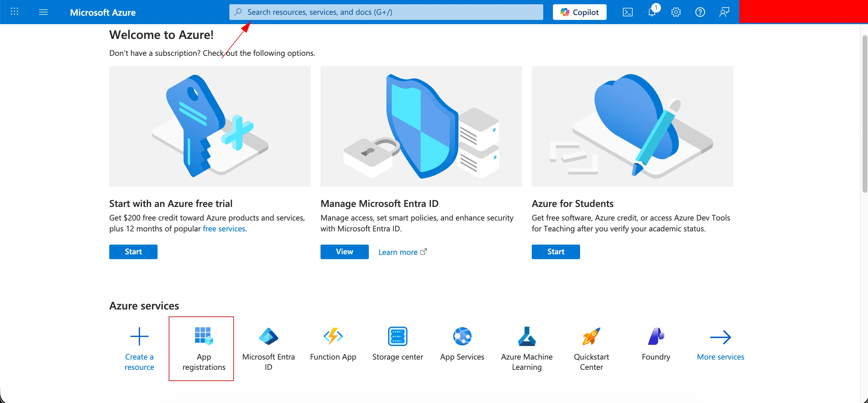Open the Quickstart Center rocket icon
Viewport: 868px width, 403px height.
pos(591,336)
